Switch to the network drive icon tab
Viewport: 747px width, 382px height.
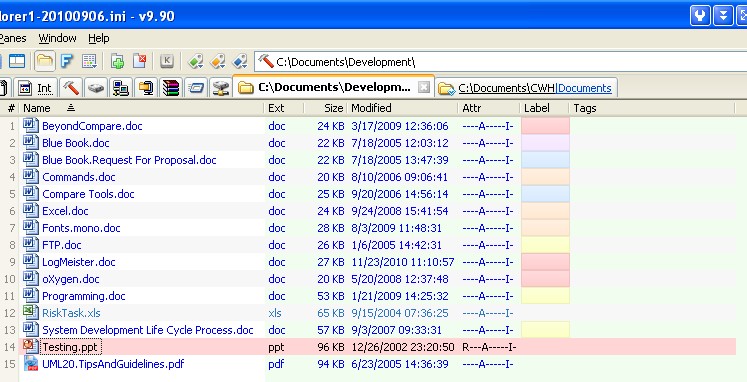221,88
